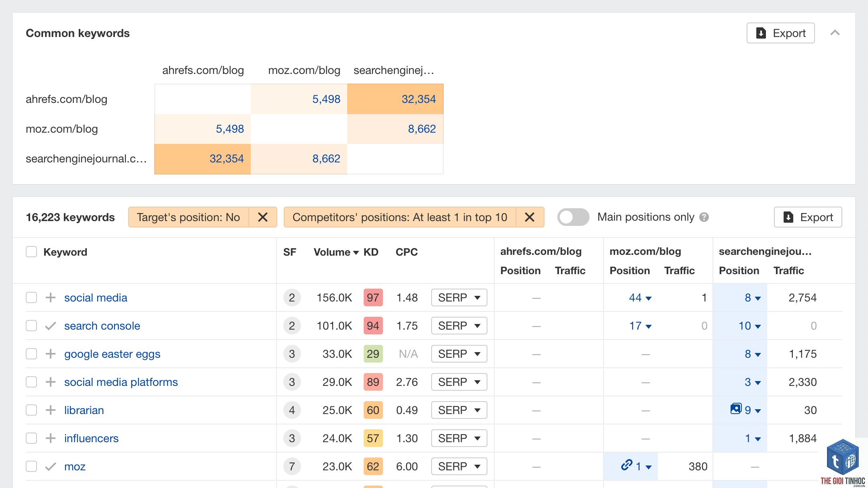Add influencers keyword with plus icon
Viewport: 868px width, 488px height.
click(50, 438)
